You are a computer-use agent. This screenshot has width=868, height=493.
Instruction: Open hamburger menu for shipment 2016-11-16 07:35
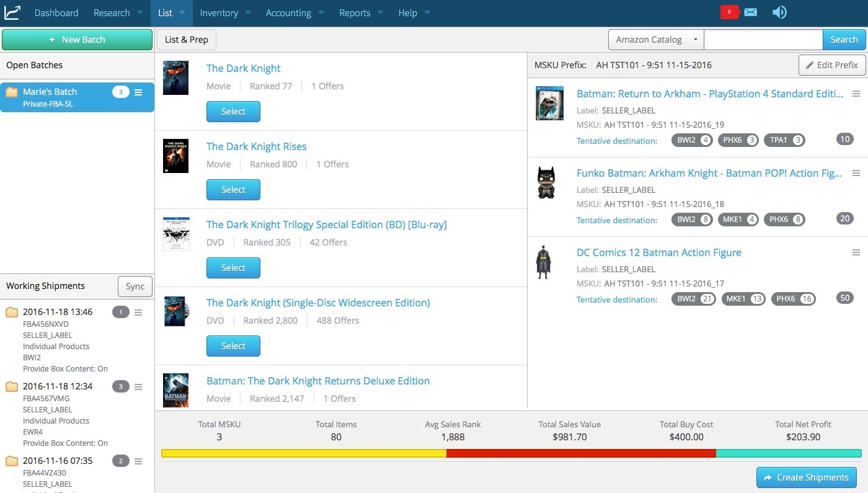coord(138,461)
